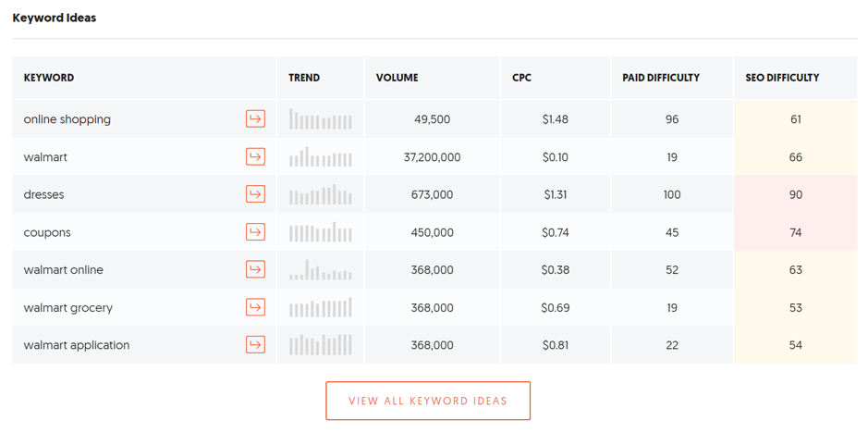Click View All Keyword Ideas button
Screen dimensions: 868x433
click(428, 401)
